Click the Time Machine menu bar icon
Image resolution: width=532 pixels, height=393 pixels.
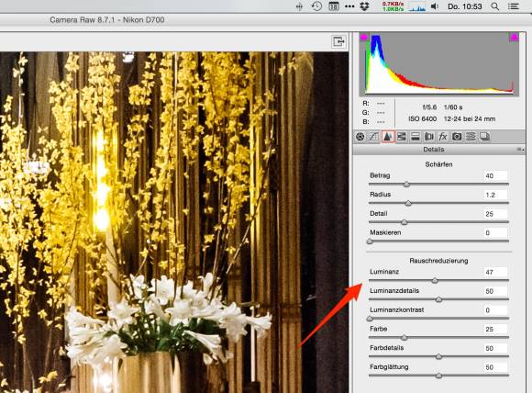tap(316, 6)
